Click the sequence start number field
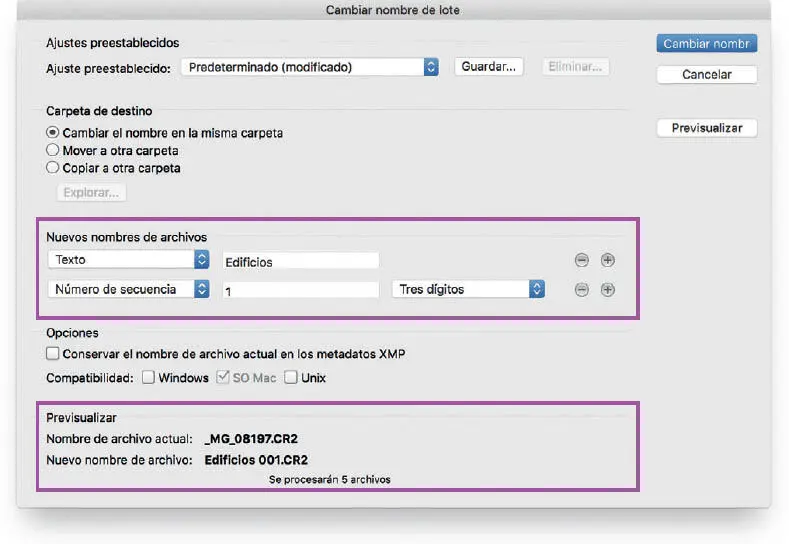The image size is (789, 544). [300, 290]
